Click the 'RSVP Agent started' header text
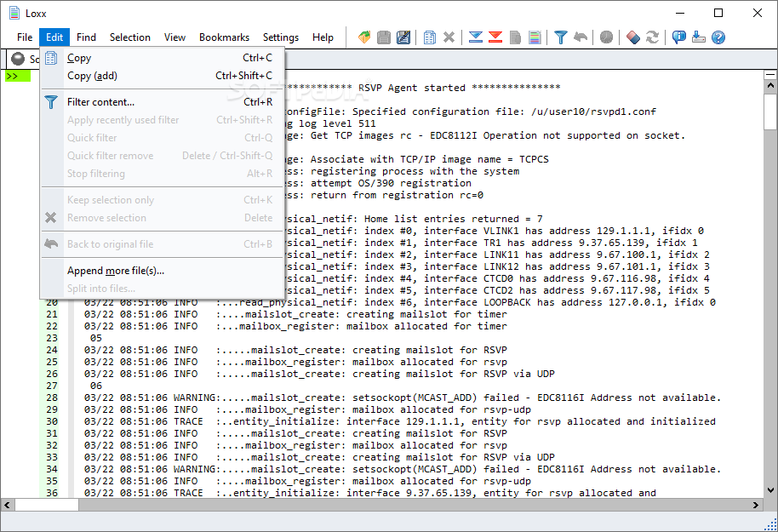Viewport: 778px width, 532px height. pos(412,88)
